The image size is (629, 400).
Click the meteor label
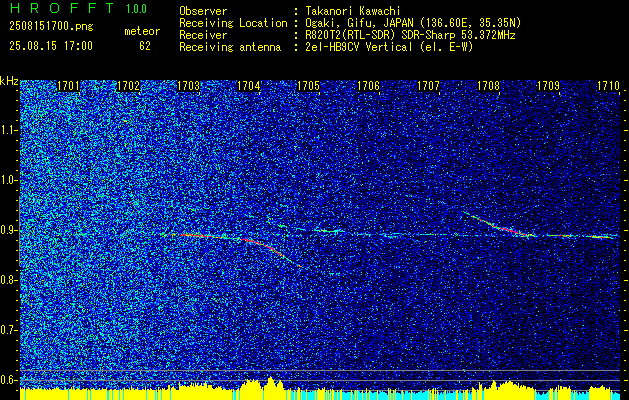pos(142,31)
